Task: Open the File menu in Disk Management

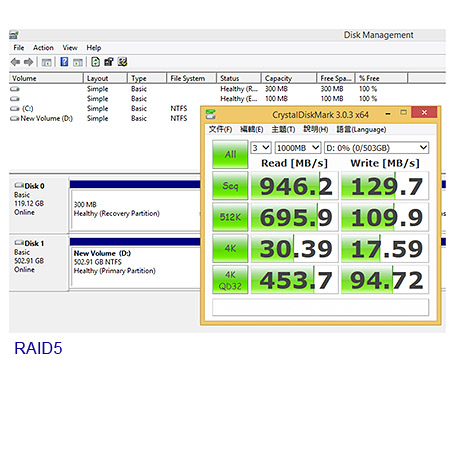Action: click(x=19, y=48)
